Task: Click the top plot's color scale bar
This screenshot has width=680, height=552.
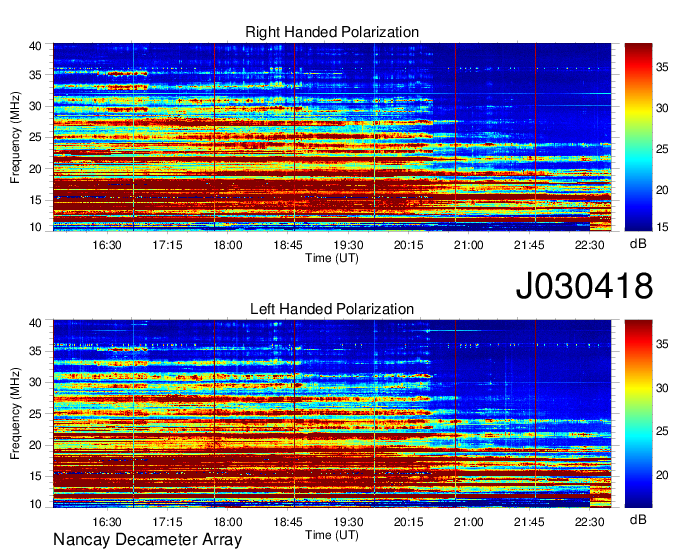Action: (638, 137)
